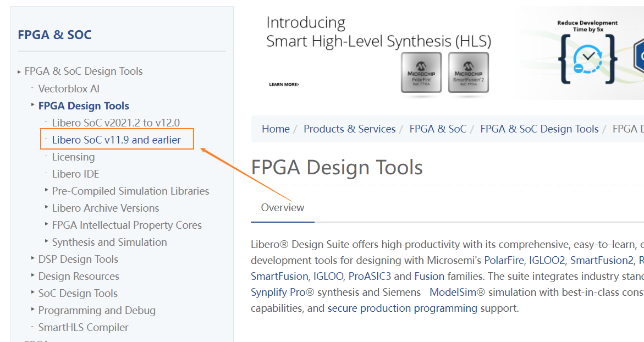The width and height of the screenshot is (644, 342).
Task: Follow the Fusion families link
Action: click(430, 277)
